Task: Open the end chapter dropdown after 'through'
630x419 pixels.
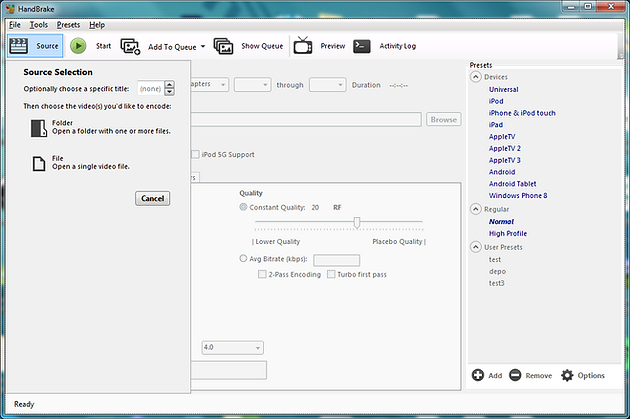Action: tap(327, 85)
